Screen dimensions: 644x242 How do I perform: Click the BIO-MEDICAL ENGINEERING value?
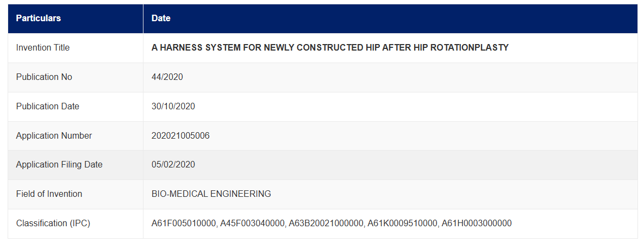211,194
